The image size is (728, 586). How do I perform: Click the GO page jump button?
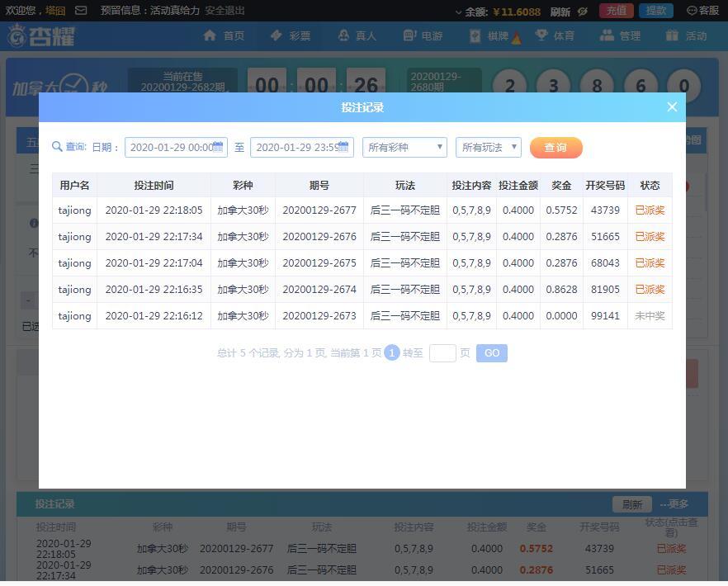[x=491, y=353]
